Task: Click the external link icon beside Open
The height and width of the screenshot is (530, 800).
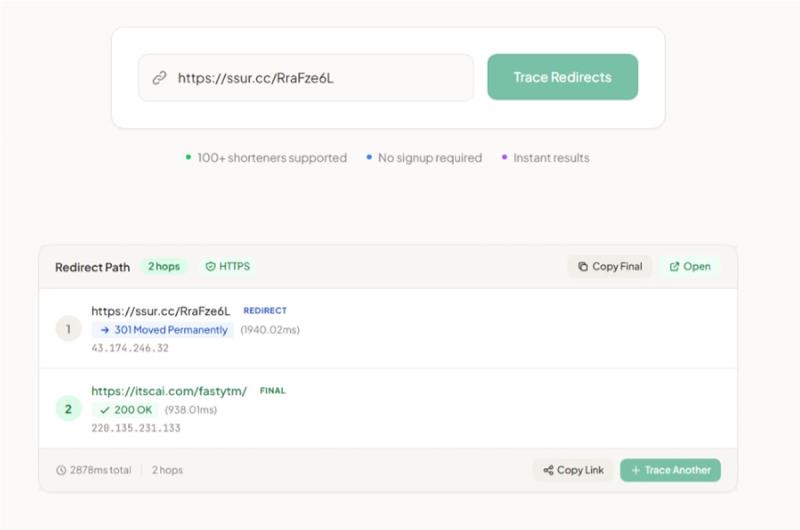Action: tap(674, 266)
